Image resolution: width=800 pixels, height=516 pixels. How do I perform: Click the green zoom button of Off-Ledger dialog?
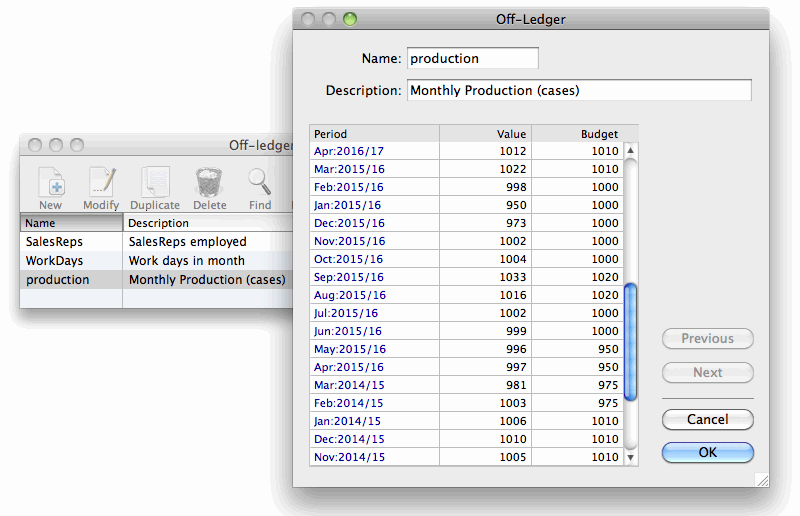350,19
